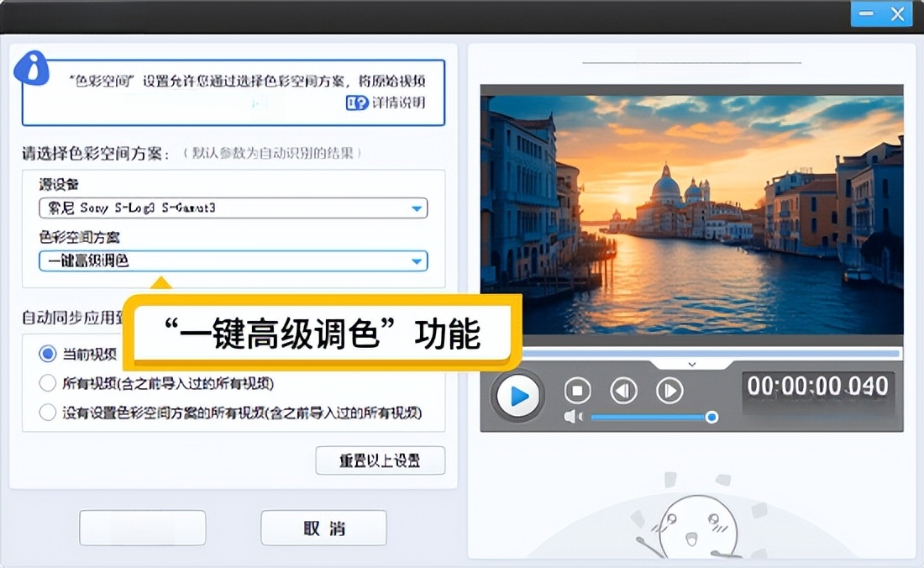
Task: Open the 详情说明 help link
Action: click(386, 103)
